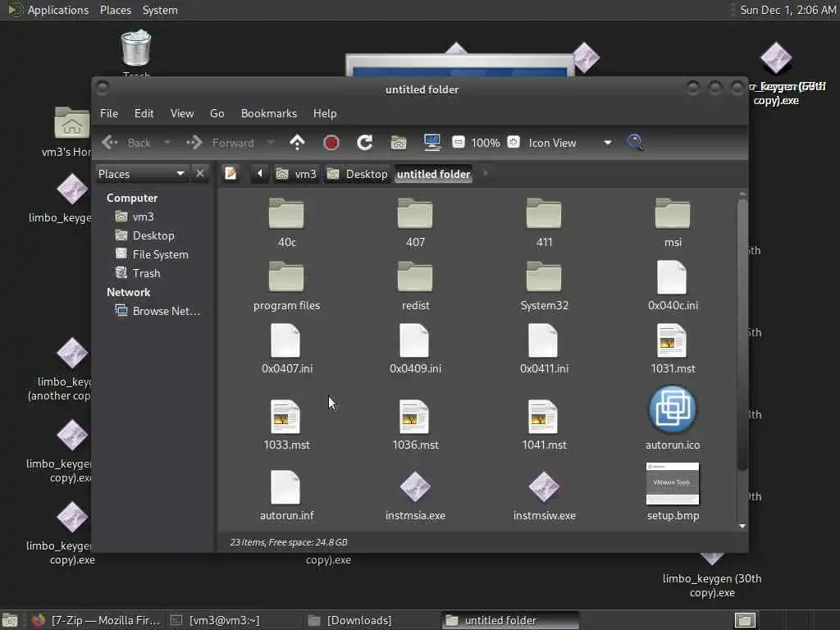Go up to the parent folder

(x=297, y=143)
